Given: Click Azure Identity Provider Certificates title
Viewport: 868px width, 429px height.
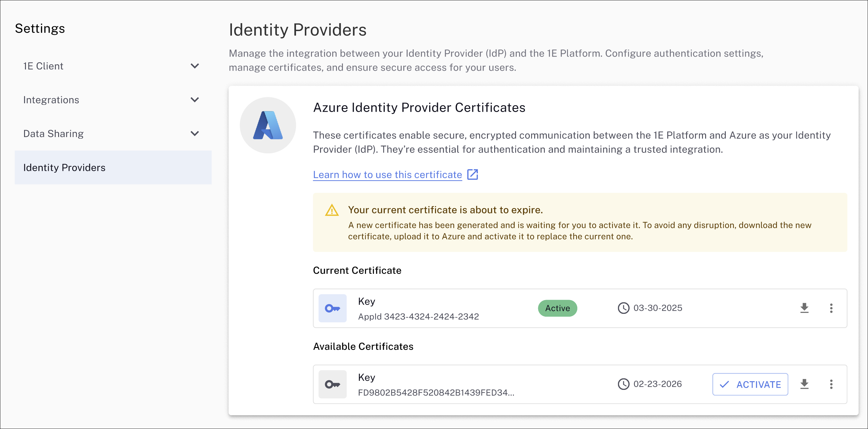Looking at the screenshot, I should point(419,108).
